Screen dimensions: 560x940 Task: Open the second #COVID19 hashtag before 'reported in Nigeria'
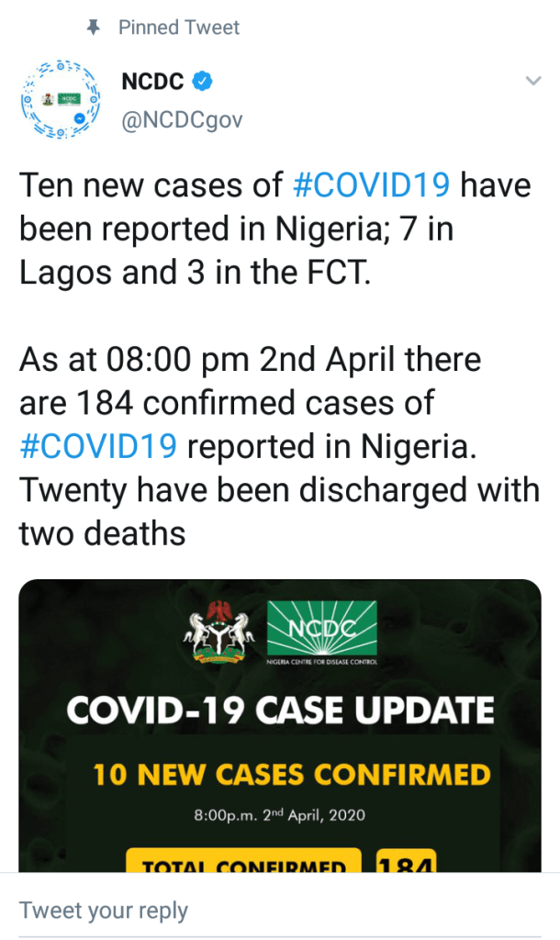pyautogui.click(x=98, y=446)
